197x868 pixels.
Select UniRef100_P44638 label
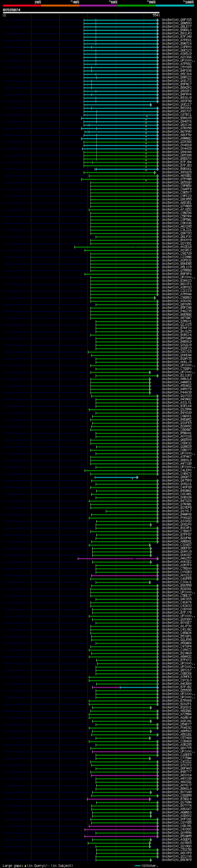tap(177, 393)
